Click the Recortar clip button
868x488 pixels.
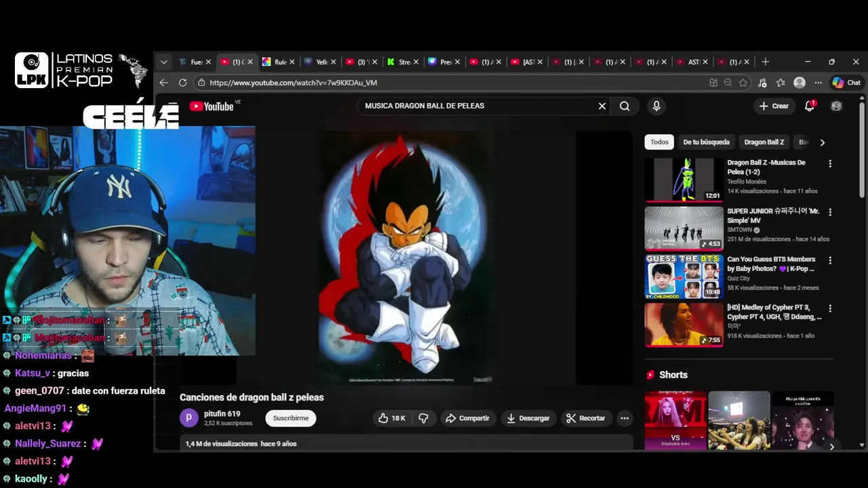pyautogui.click(x=585, y=418)
